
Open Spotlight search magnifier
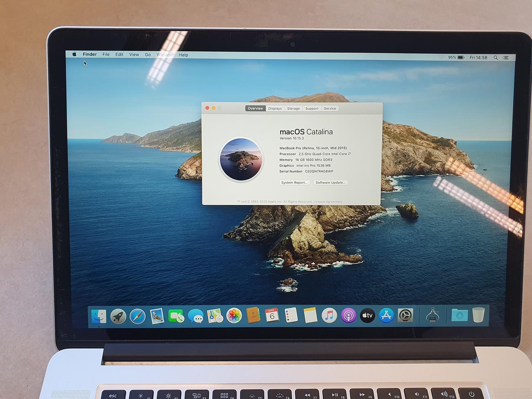[x=496, y=58]
